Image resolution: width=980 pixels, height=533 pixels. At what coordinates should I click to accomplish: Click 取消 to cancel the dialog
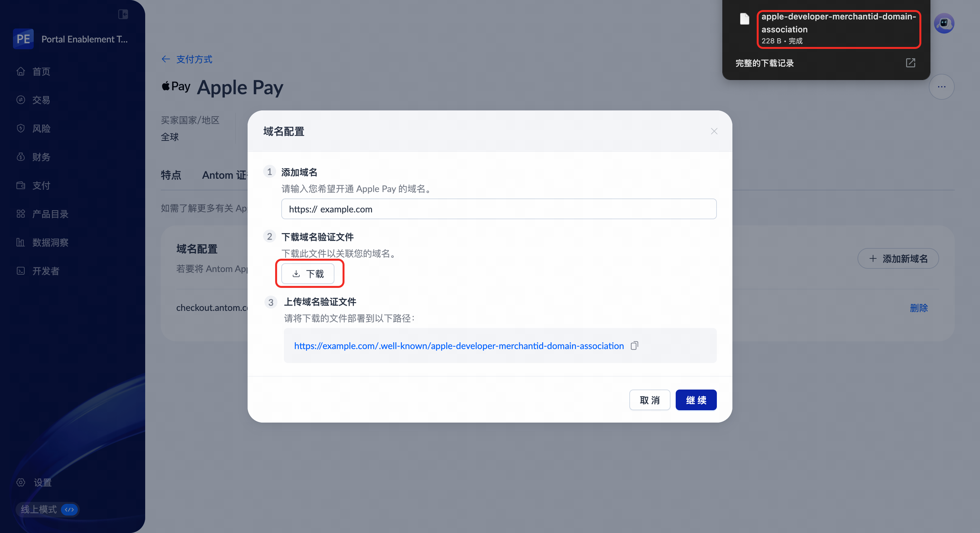[x=650, y=400]
